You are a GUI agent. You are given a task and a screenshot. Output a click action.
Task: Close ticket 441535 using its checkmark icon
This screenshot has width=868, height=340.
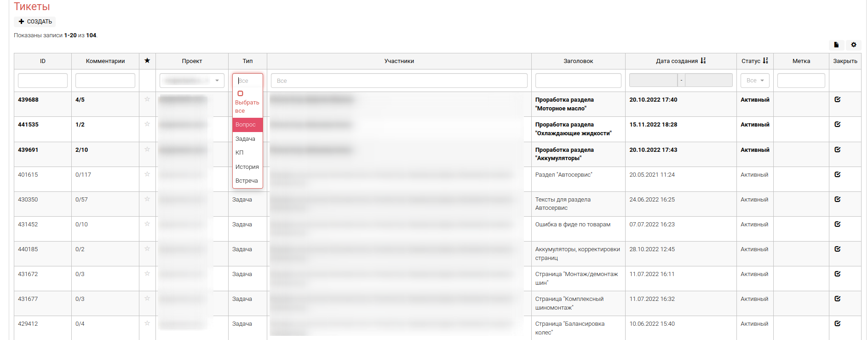(837, 124)
